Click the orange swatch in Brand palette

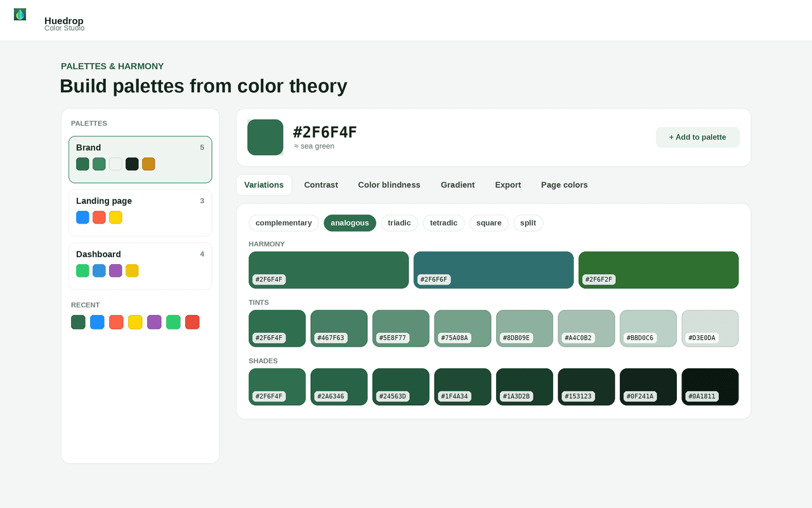(x=148, y=164)
